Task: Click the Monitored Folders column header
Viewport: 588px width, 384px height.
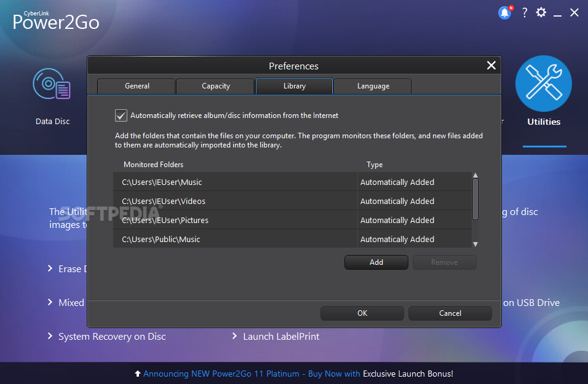Action: click(153, 165)
